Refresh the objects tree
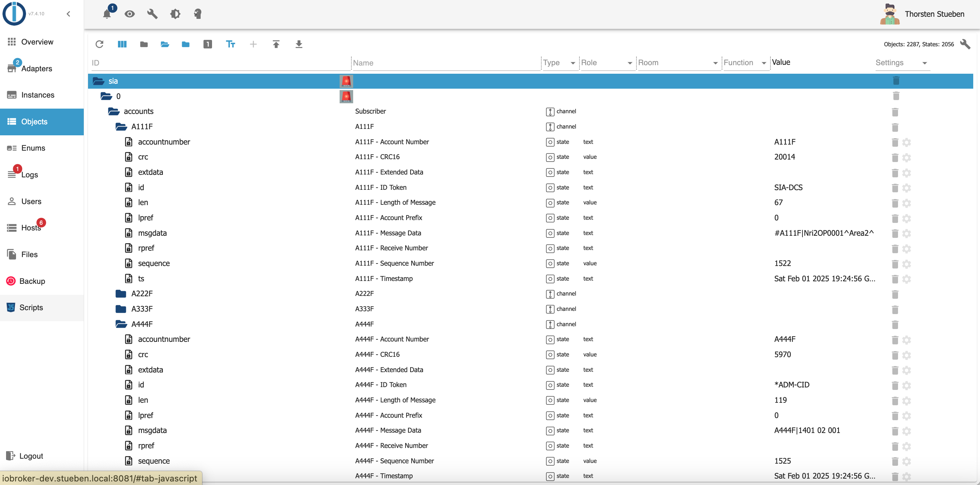 [100, 44]
